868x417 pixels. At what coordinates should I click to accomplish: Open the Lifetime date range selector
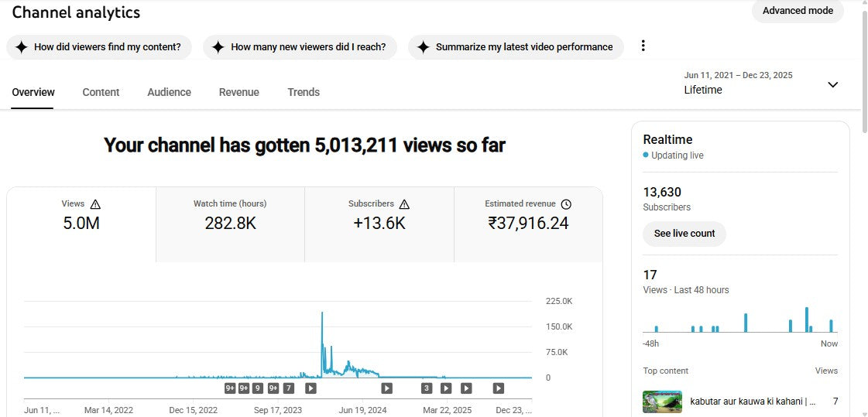pyautogui.click(x=738, y=84)
